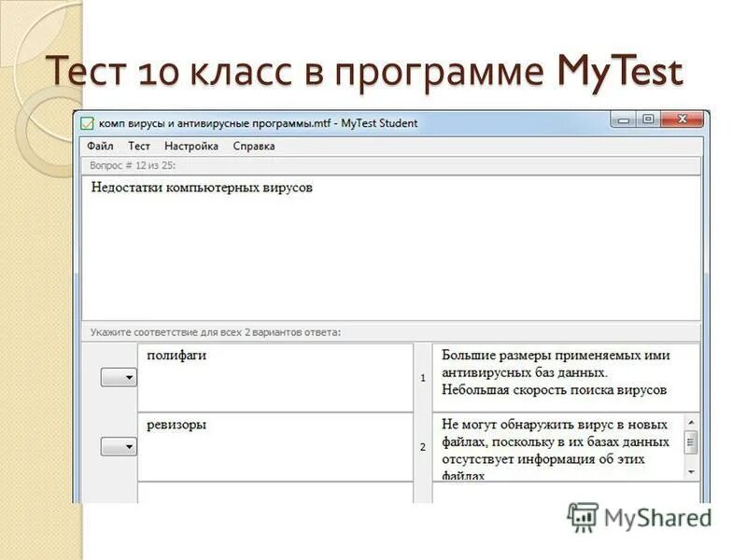
Task: Click scrollbar down arrow in answer 2
Action: (x=691, y=472)
